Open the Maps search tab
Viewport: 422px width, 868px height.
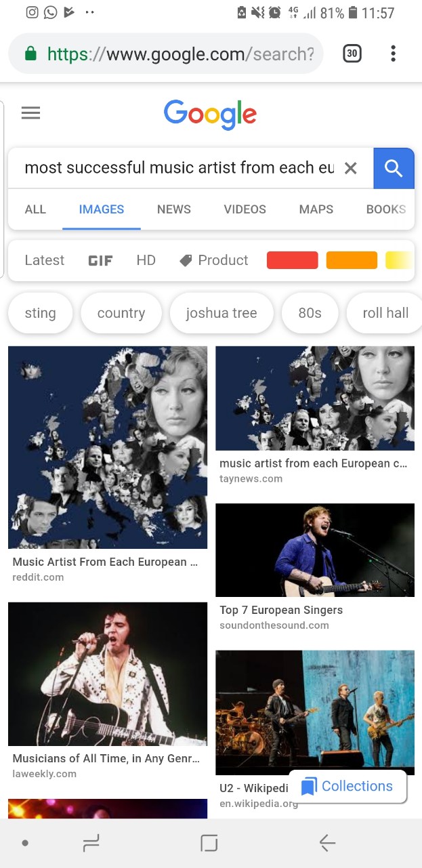316,209
